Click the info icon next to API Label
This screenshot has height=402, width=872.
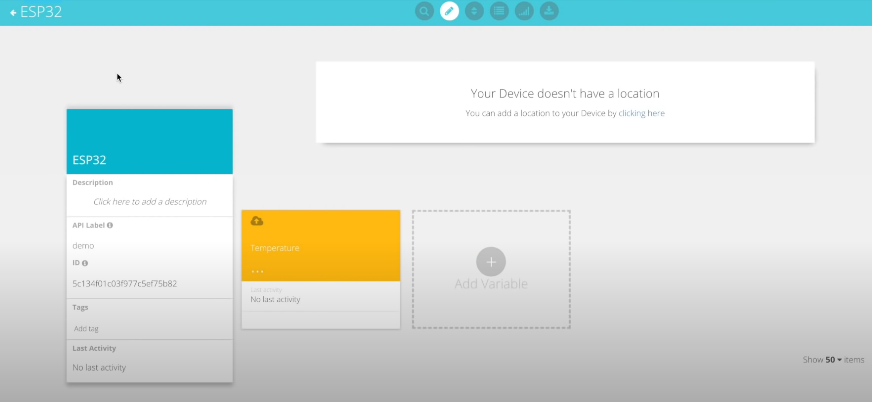[110, 225]
